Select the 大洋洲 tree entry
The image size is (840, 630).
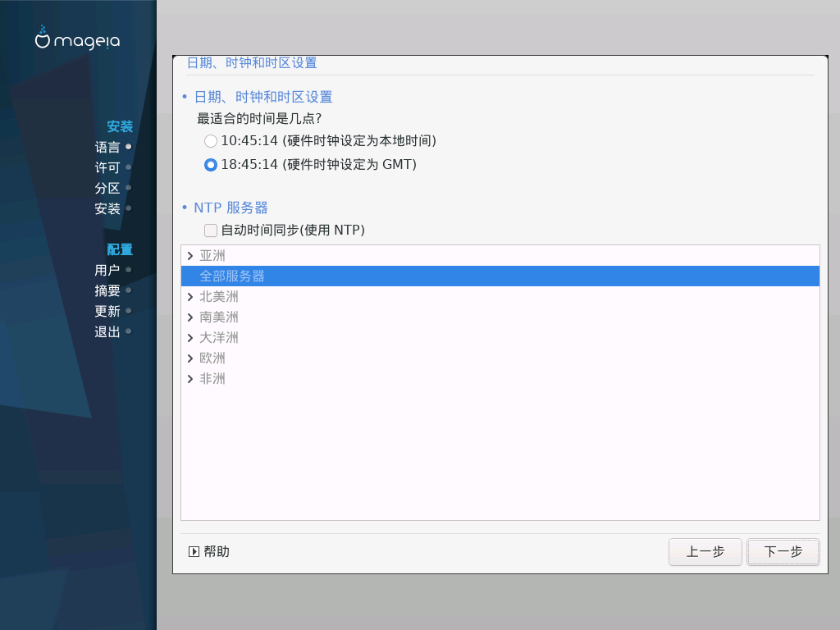(x=218, y=338)
